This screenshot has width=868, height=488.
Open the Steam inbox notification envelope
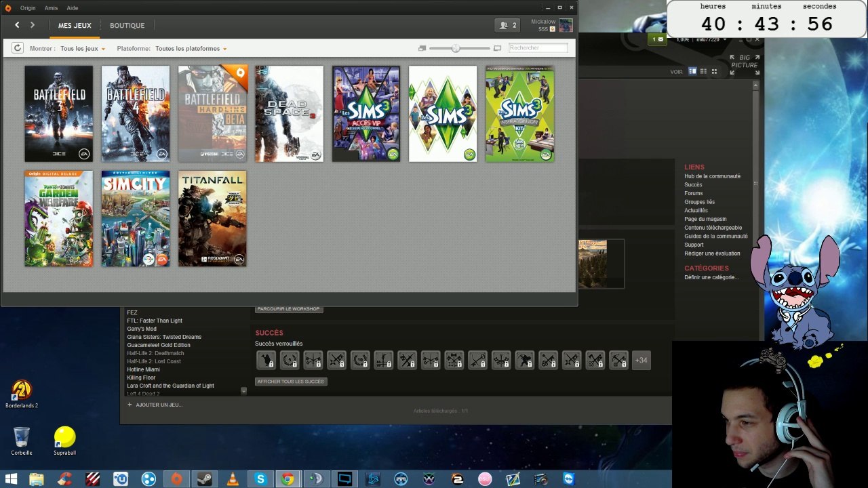pos(658,39)
